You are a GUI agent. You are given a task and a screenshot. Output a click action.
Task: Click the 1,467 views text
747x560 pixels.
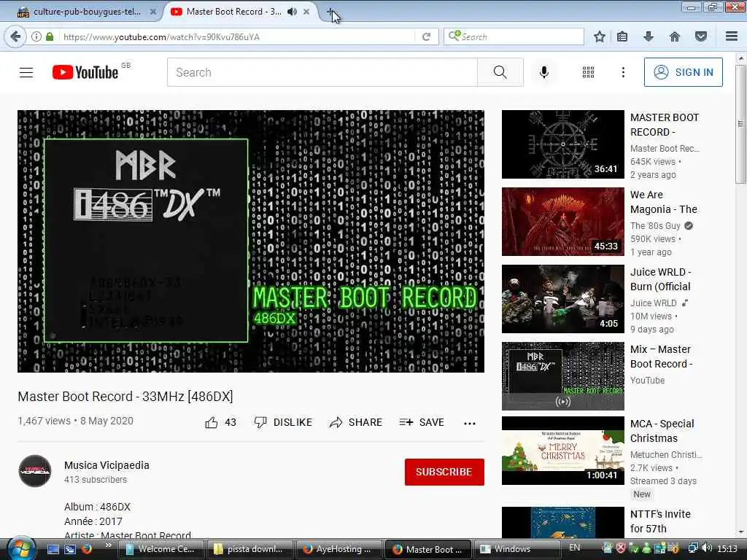(44, 421)
